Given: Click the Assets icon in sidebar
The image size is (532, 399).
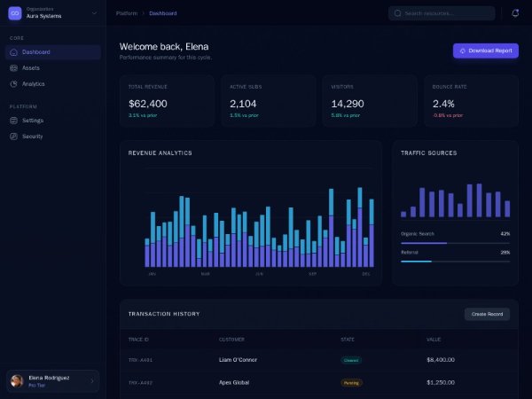Looking at the screenshot, I should 13,68.
